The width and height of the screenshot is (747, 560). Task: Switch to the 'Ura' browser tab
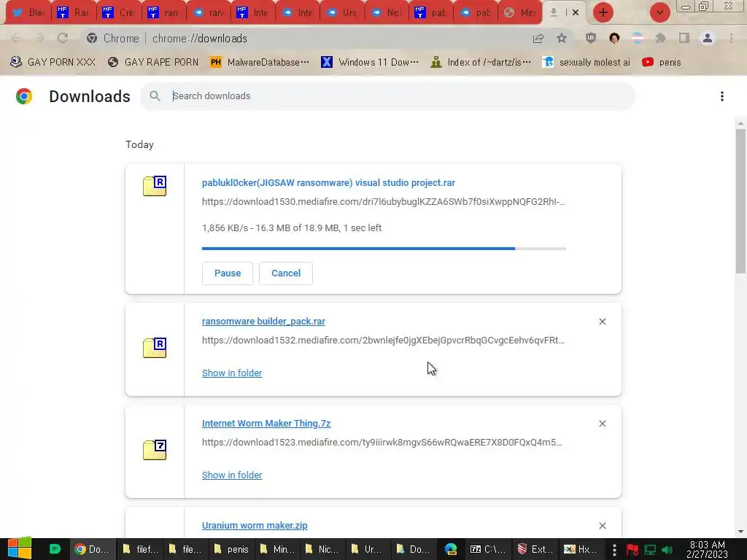(x=342, y=13)
